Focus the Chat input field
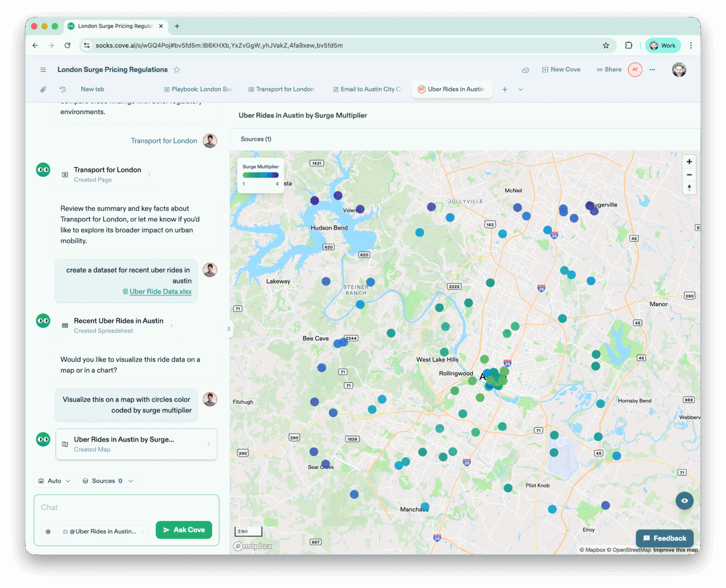The height and width of the screenshot is (588, 726). coord(126,507)
